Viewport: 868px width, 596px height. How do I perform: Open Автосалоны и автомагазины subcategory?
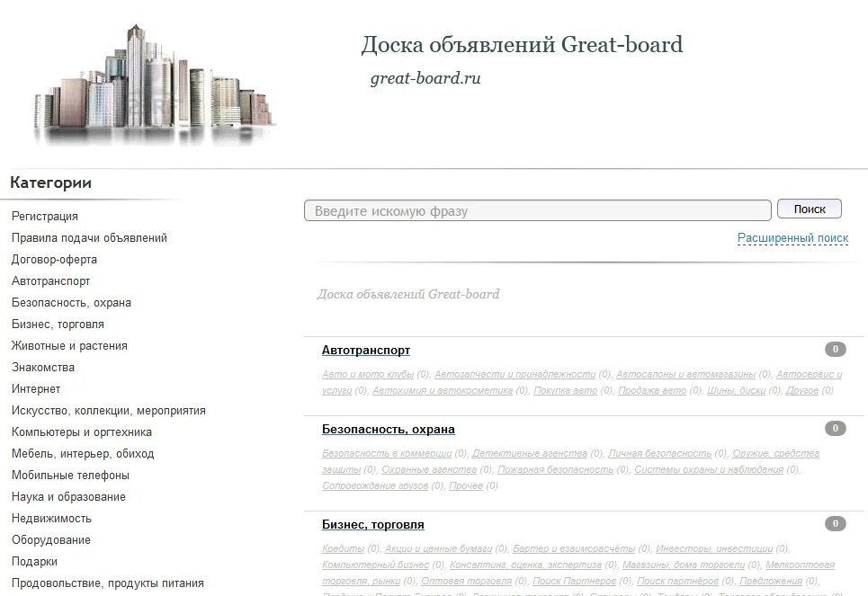pyautogui.click(x=685, y=375)
